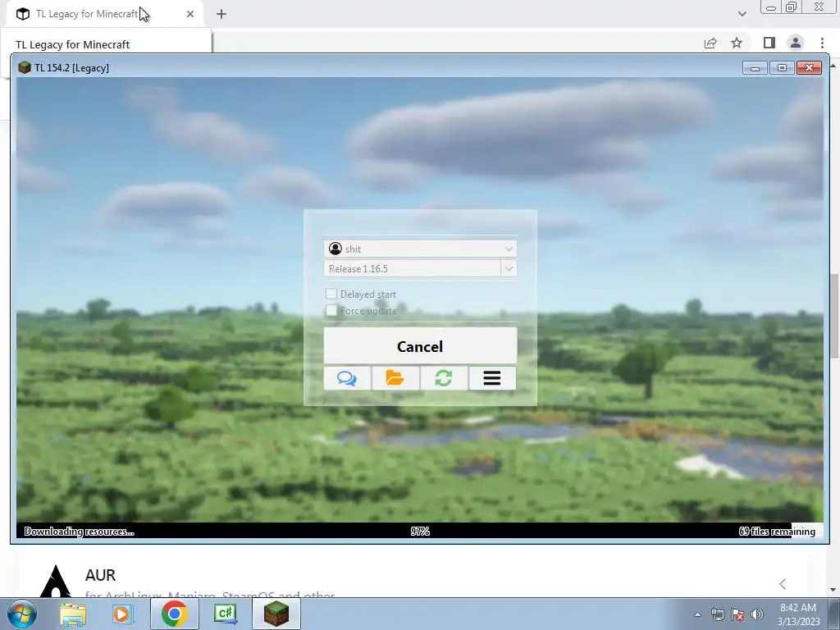This screenshot has width=840, height=630.
Task: Click the AUR heading on webpage
Action: point(100,575)
